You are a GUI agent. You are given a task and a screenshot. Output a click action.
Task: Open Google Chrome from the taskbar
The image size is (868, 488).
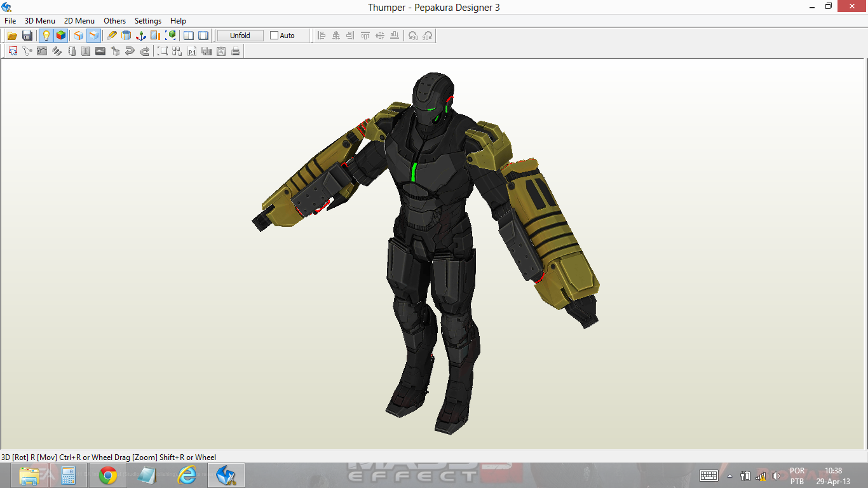pyautogui.click(x=108, y=475)
